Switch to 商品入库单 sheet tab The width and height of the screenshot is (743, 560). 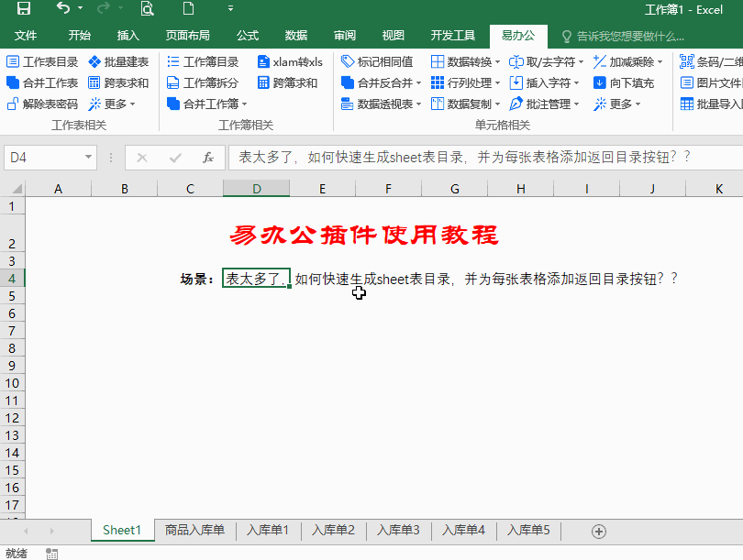[x=194, y=530]
